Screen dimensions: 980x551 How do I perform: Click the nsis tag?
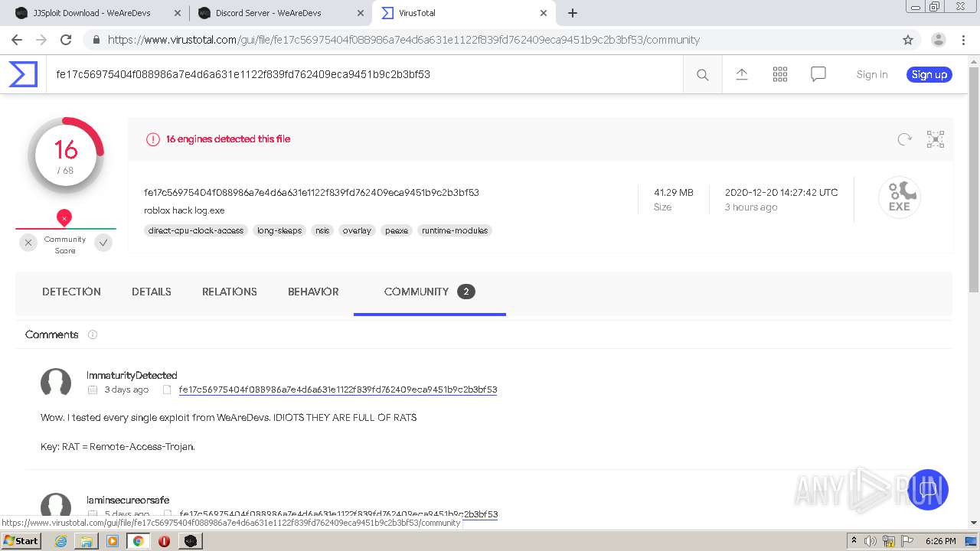(322, 230)
